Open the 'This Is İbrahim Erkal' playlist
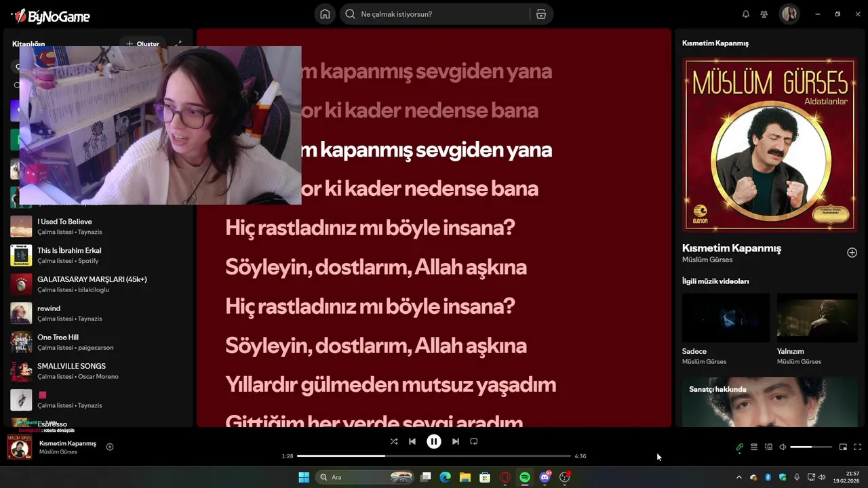 point(98,256)
